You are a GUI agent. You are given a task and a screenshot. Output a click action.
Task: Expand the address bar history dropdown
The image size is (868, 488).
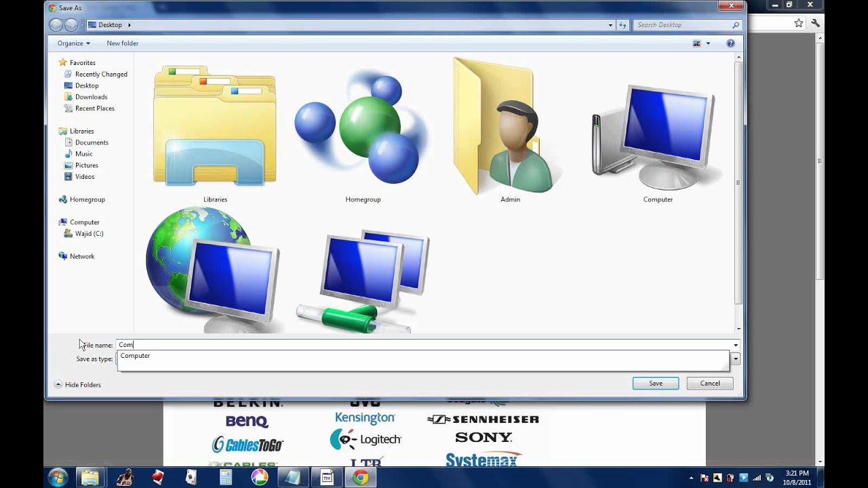click(x=610, y=25)
